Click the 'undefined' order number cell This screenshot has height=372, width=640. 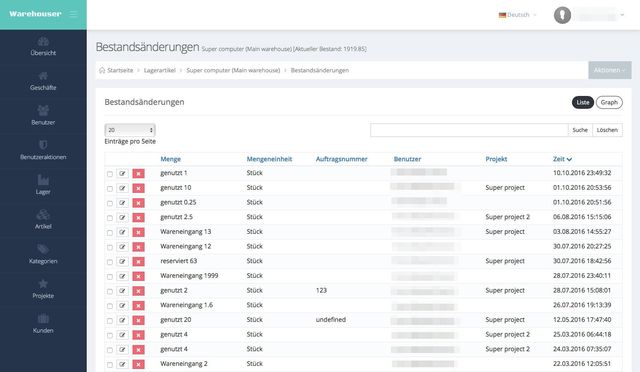tap(331, 320)
